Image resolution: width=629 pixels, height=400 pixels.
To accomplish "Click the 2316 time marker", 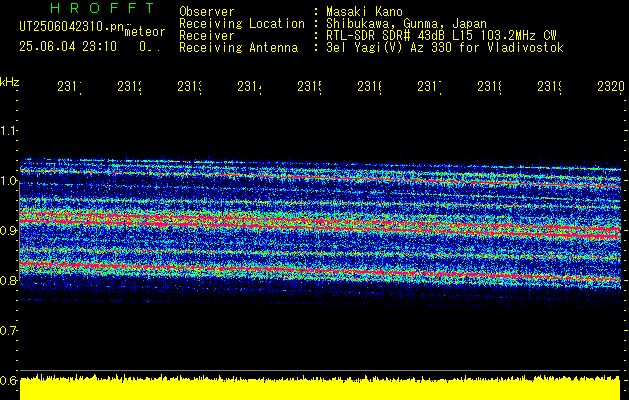I will click(x=370, y=86).
